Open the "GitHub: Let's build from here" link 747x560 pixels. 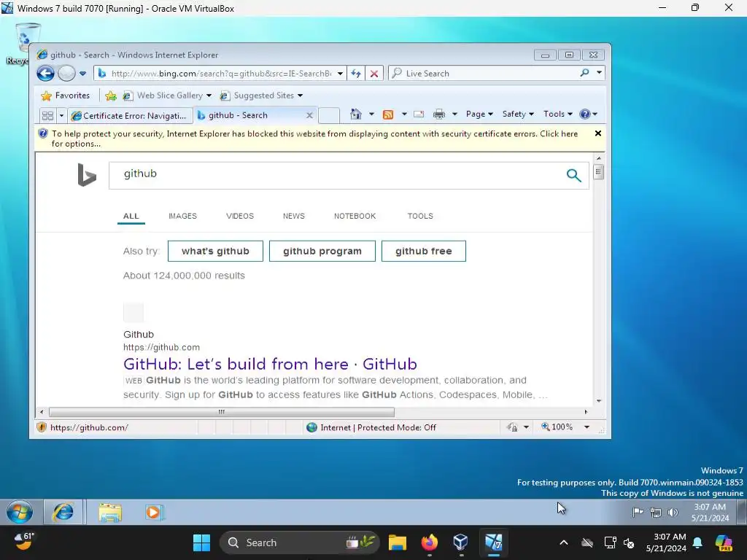pos(270,365)
